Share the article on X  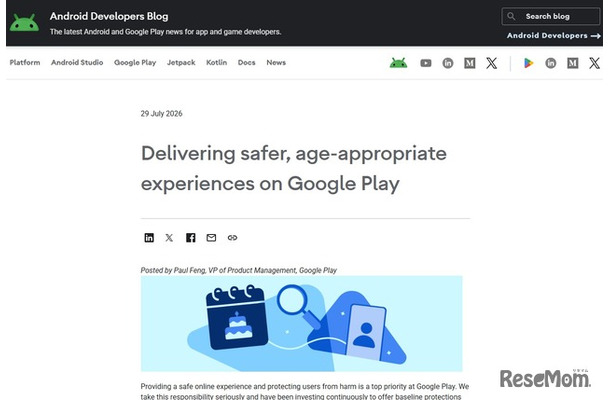pyautogui.click(x=169, y=238)
